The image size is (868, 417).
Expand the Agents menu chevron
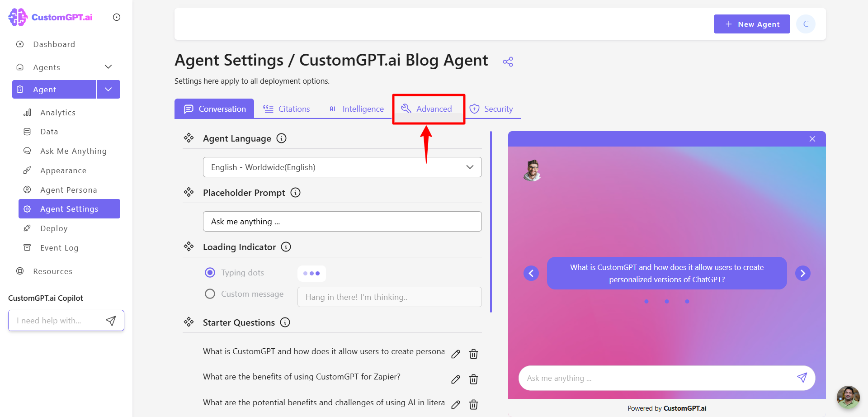coord(108,67)
